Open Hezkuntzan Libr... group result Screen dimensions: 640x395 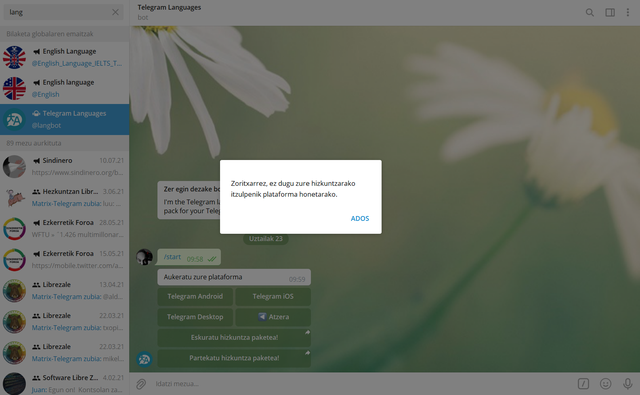[64, 198]
